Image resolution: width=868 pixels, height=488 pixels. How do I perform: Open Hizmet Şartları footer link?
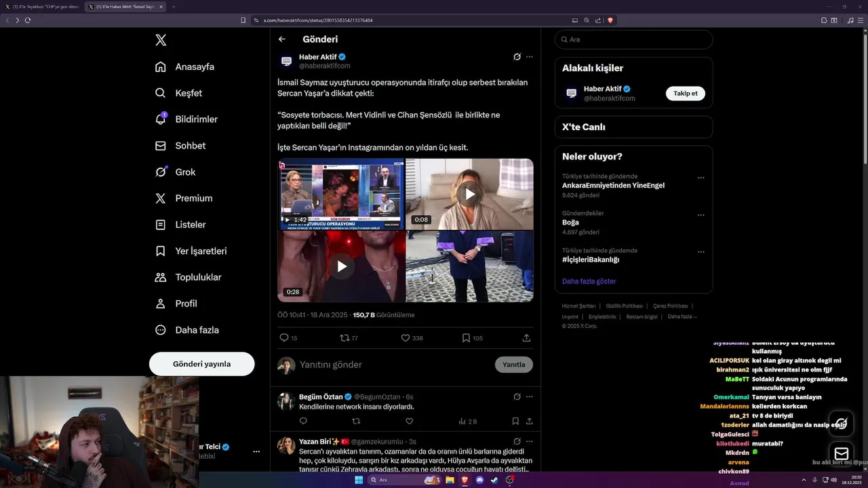point(578,306)
